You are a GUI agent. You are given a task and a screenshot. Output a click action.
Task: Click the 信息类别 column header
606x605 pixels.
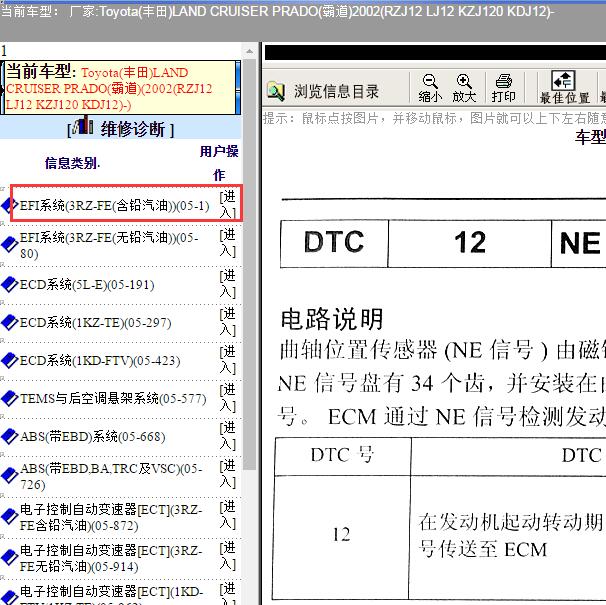tap(72, 163)
